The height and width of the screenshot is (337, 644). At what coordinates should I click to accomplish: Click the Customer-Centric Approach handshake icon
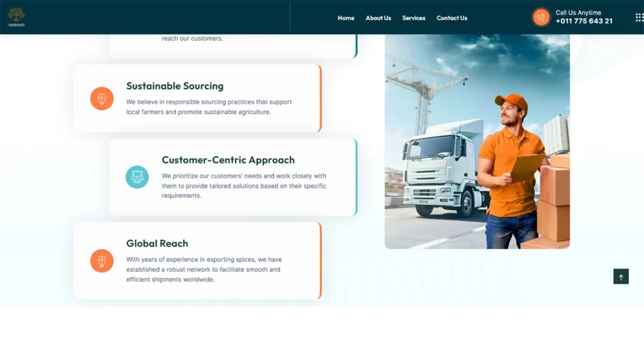pos(137,177)
